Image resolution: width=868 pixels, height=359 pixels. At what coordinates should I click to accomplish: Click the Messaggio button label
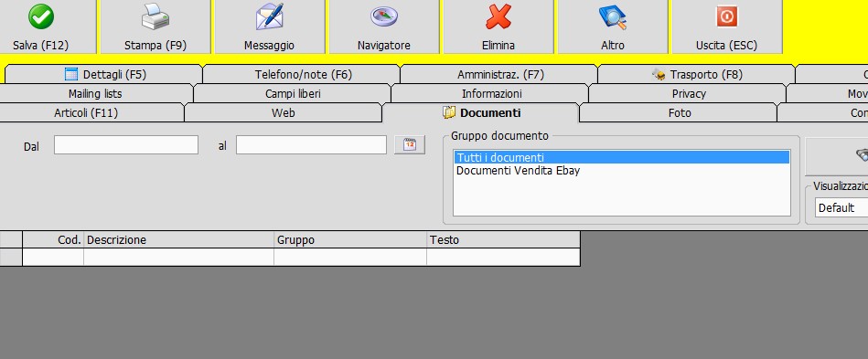[270, 46]
